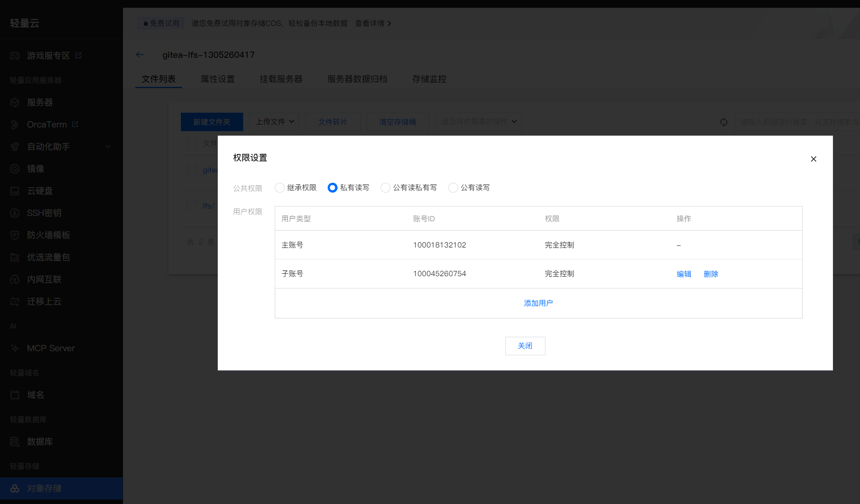Switch to the 属性设置 tab
This screenshot has width=860, height=504.
point(217,79)
